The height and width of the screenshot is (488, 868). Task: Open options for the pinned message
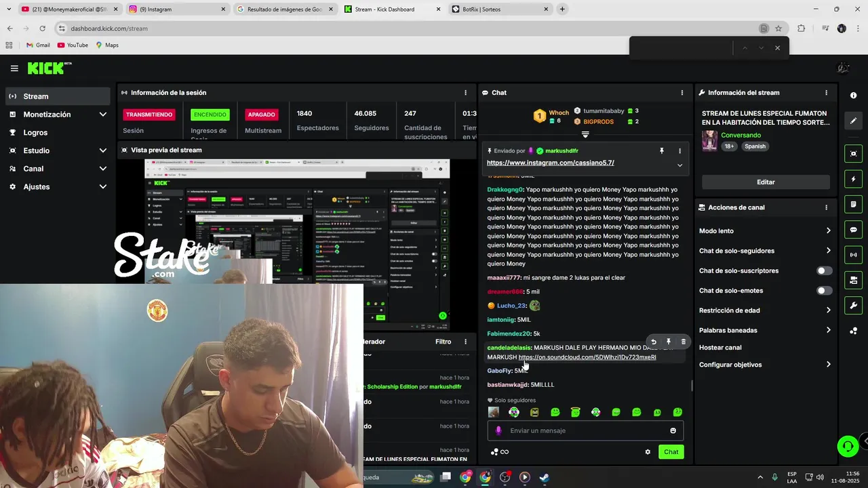[679, 151]
